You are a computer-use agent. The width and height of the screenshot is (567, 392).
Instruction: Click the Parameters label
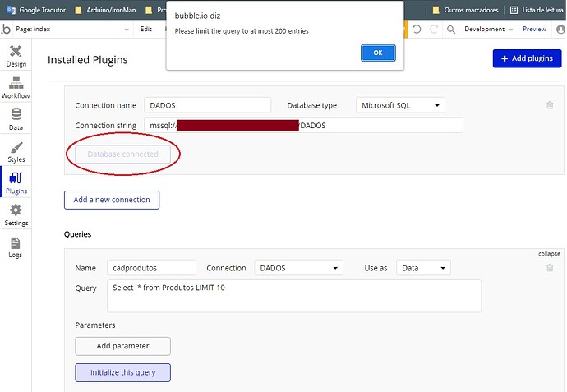95,325
